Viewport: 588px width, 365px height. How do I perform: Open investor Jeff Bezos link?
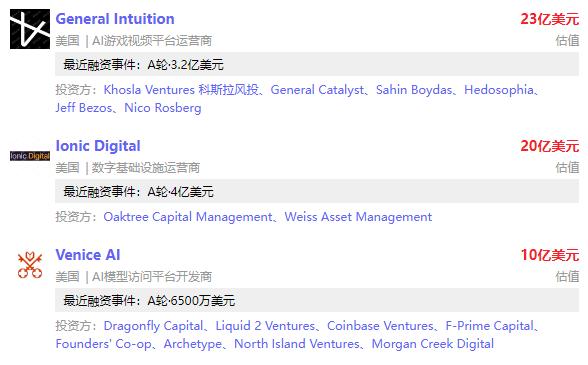pos(84,108)
